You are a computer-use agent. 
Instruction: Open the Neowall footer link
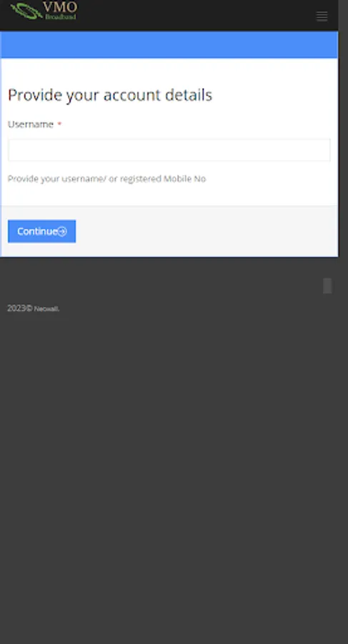46,309
